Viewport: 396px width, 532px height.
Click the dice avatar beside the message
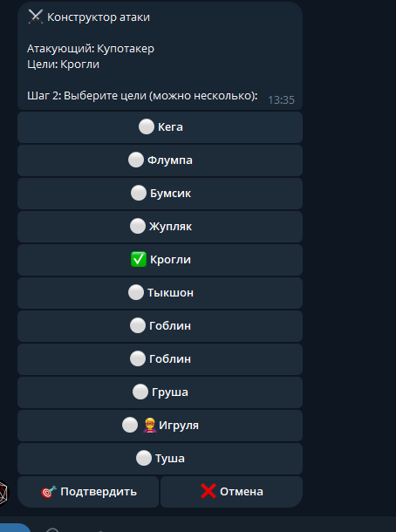pyautogui.click(x=3, y=494)
